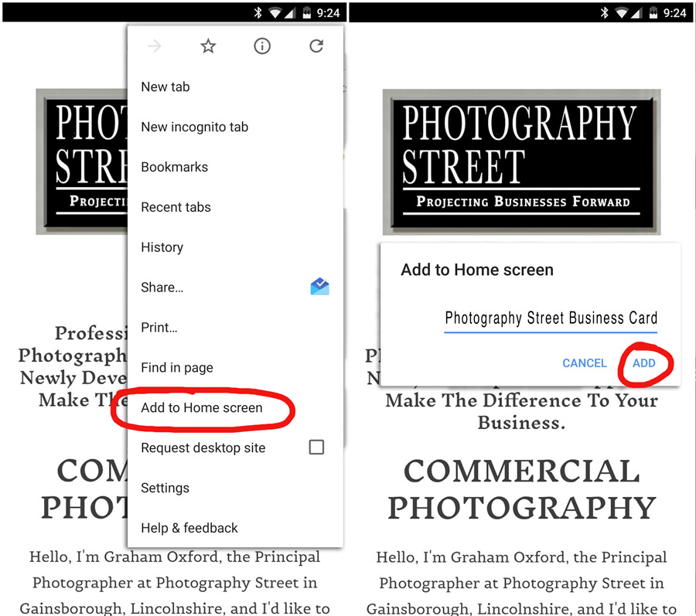Image resolution: width=696 pixels, height=616 pixels.
Task: Tap the forward arrow in Chrome menu
Action: point(155,46)
